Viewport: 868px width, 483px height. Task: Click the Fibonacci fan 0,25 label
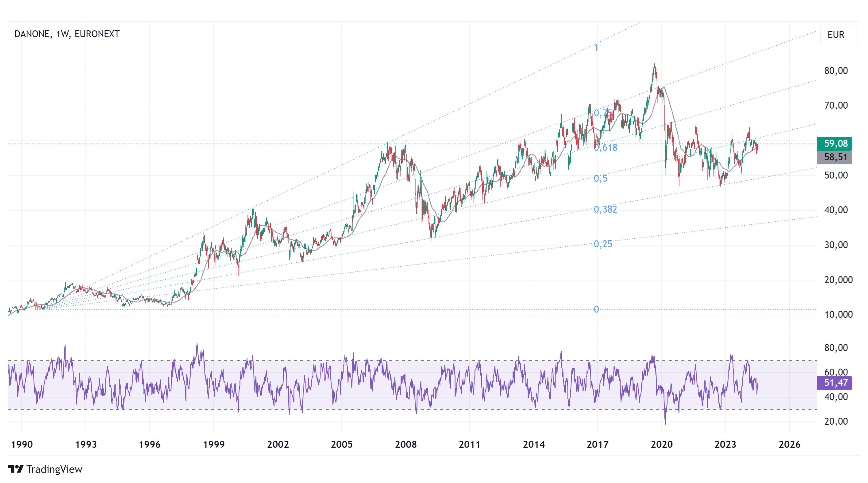tap(603, 244)
